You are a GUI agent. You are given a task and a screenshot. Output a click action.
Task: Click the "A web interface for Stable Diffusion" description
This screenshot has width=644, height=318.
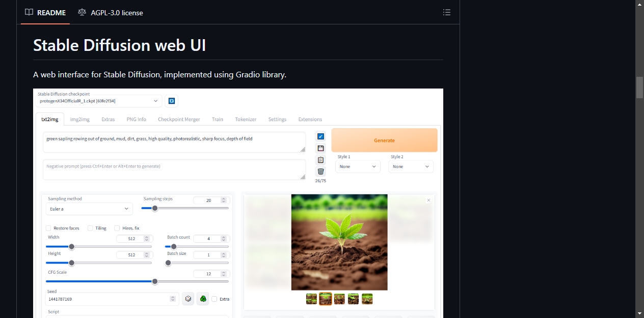pos(159,74)
